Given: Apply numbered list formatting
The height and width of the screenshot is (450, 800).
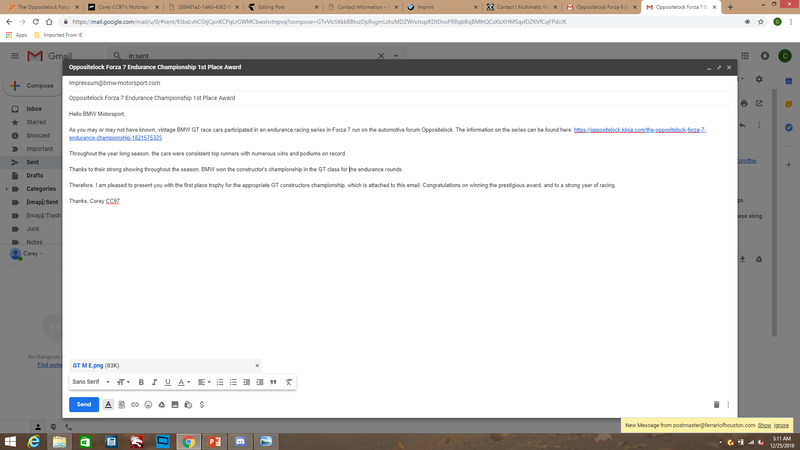Looking at the screenshot, I should coord(220,382).
